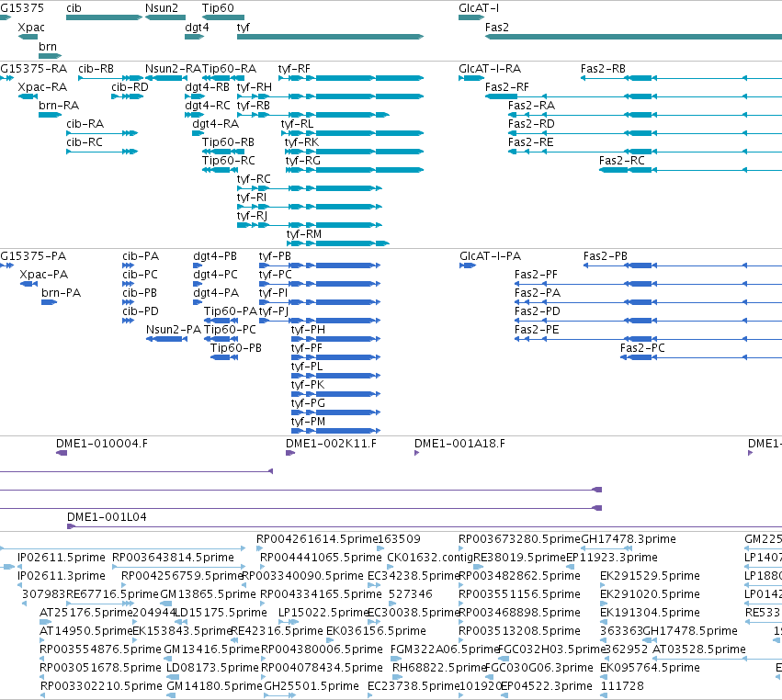This screenshot has height=700, width=782.
Task: Click the Xpac-RA transcript label
Action: tap(42, 87)
